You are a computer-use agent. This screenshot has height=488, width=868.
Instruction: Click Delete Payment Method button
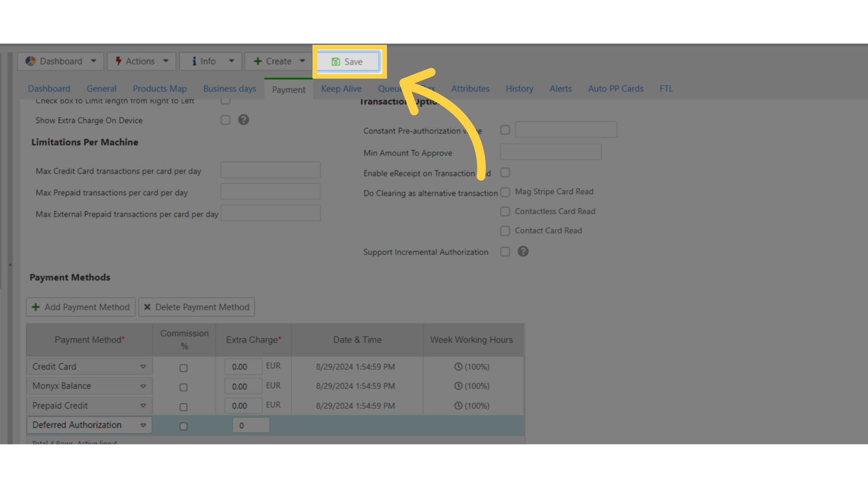[197, 307]
